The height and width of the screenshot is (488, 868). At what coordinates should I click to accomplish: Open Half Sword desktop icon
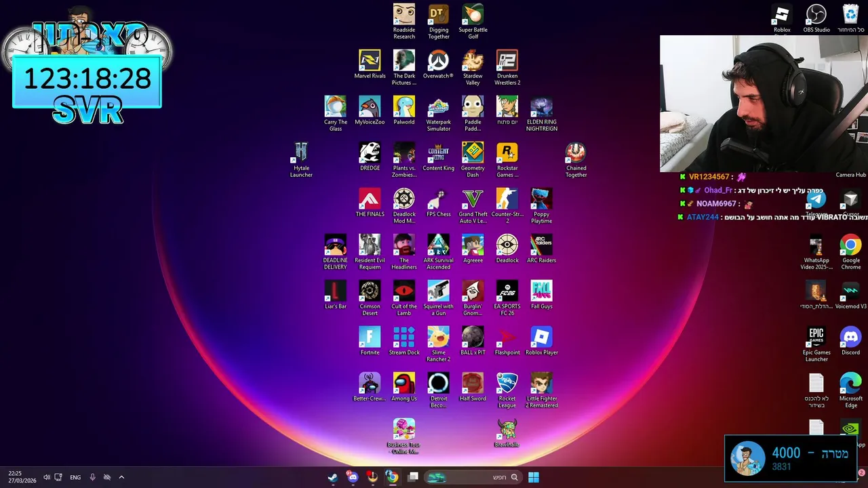pos(473,387)
